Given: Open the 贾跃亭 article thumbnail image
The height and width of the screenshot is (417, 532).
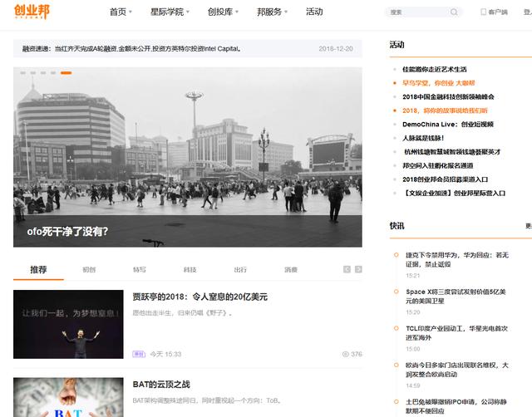Looking at the screenshot, I should [x=68, y=324].
